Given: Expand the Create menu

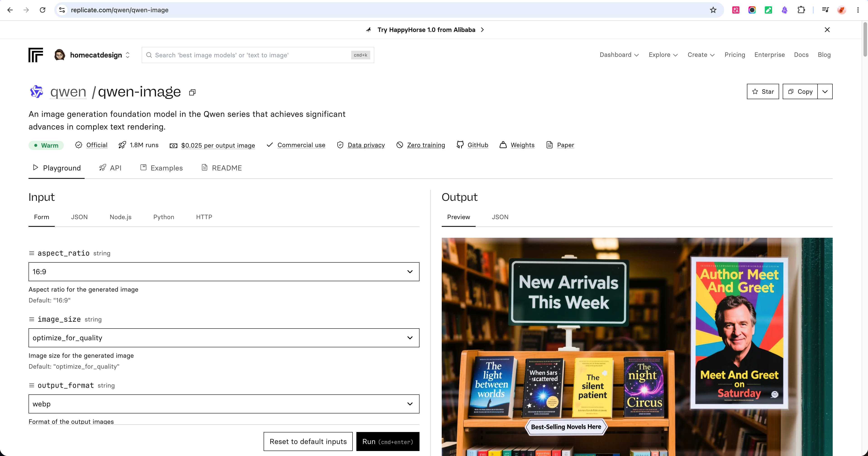Looking at the screenshot, I should pos(701,55).
